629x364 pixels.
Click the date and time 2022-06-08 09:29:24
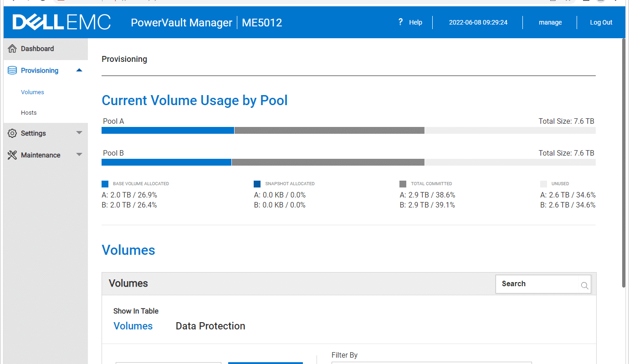478,22
